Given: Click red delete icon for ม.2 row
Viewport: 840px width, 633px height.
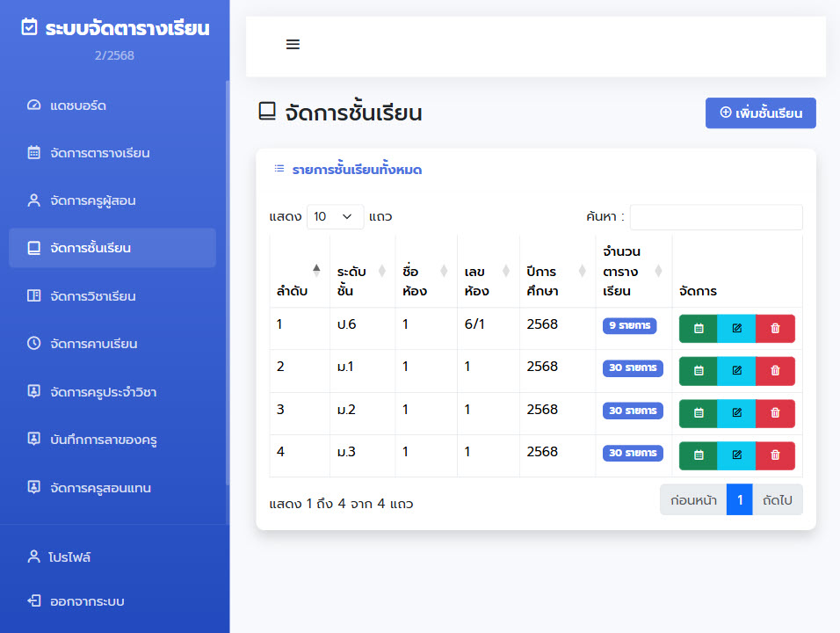Looking at the screenshot, I should click(775, 412).
